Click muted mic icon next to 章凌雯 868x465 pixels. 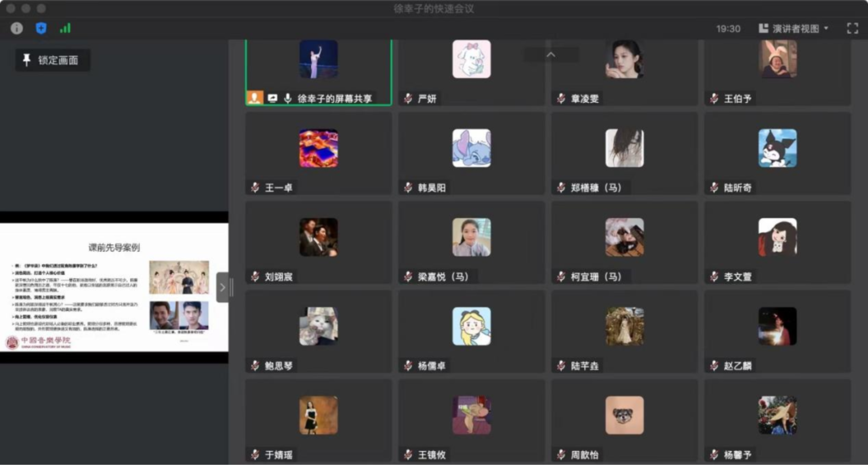561,99
